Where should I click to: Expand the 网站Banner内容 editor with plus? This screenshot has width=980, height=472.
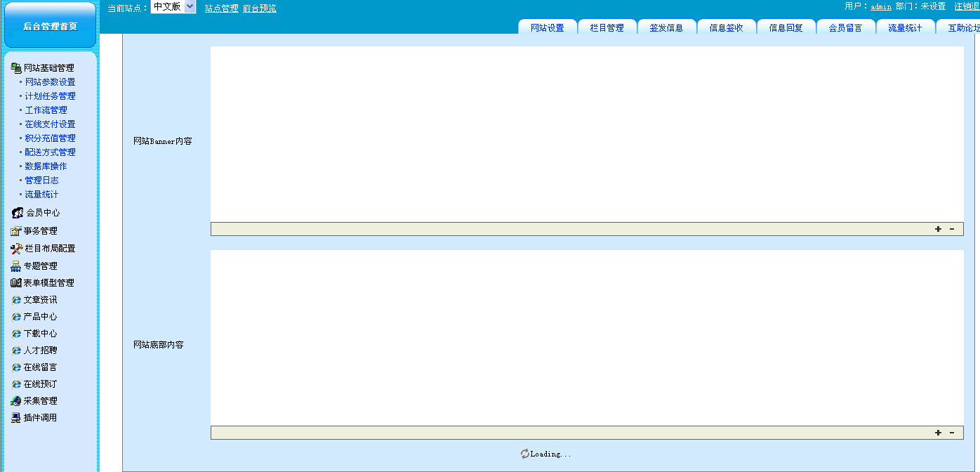click(938, 229)
